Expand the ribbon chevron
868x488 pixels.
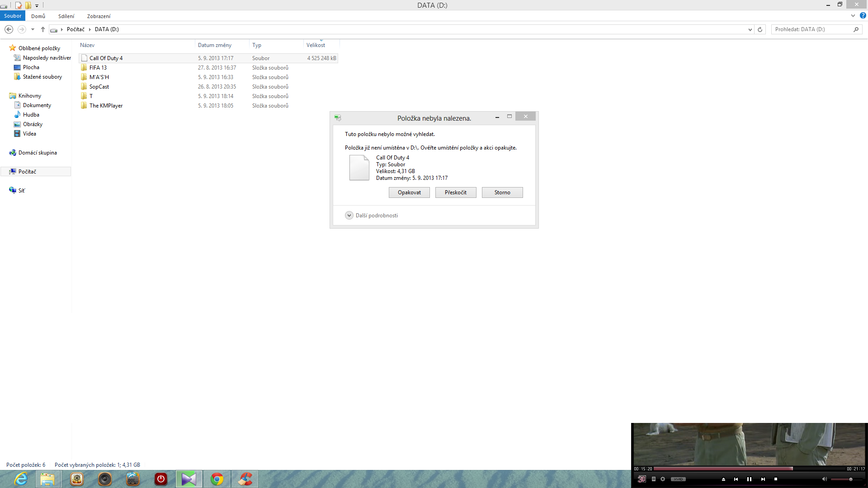click(x=853, y=16)
